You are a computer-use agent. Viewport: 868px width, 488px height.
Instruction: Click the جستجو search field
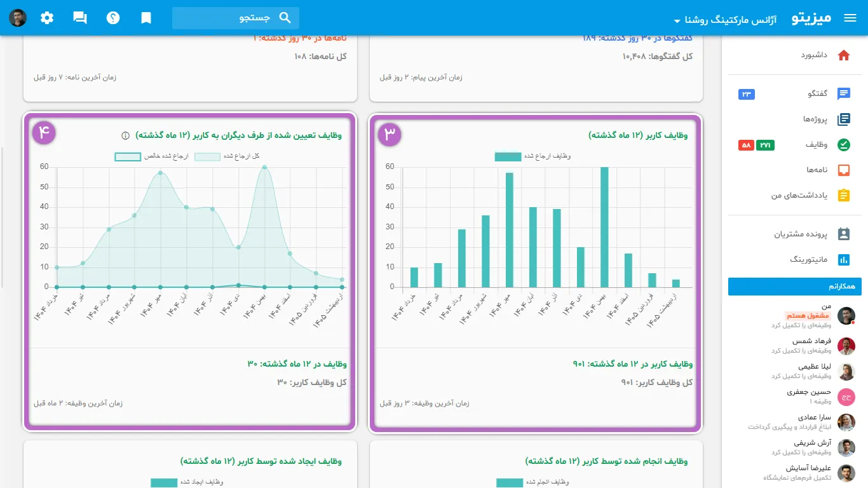[235, 18]
